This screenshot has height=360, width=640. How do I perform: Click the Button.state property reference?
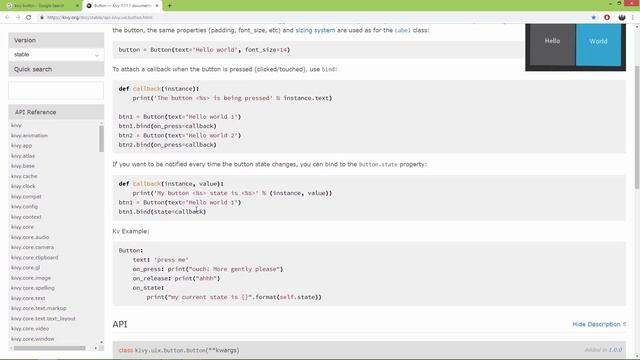[378, 164]
